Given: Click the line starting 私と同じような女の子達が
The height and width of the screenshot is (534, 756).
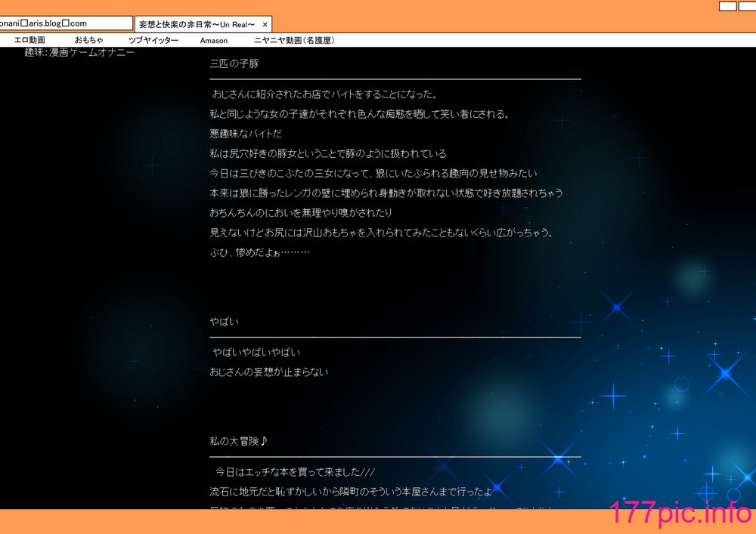Looking at the screenshot, I should click(360, 114).
